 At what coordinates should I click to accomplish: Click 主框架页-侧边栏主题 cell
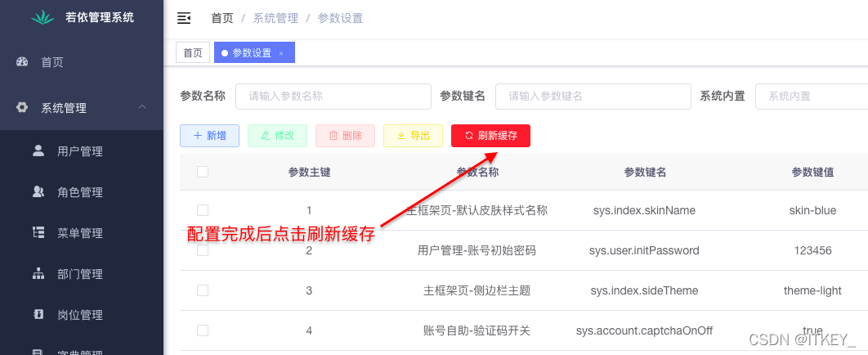coord(477,290)
